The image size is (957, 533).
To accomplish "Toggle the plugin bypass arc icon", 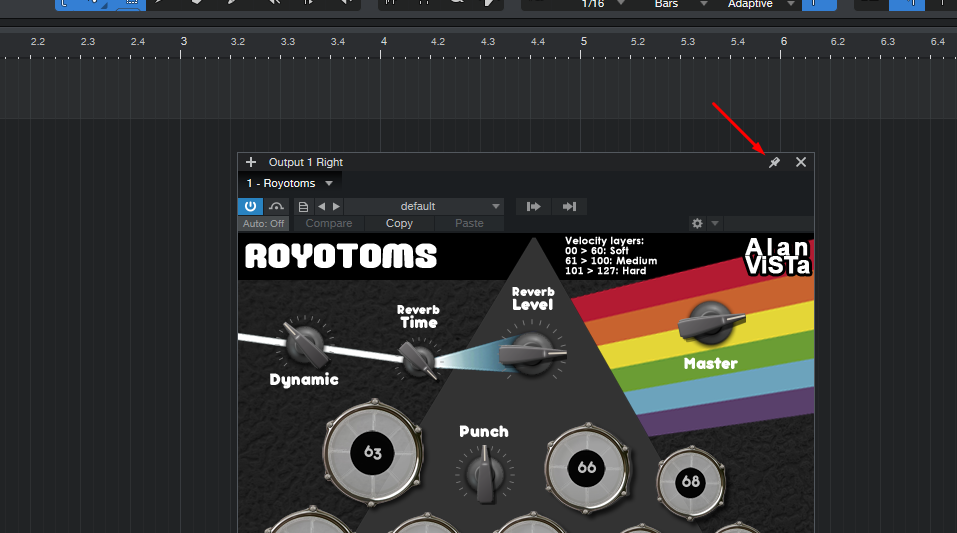I will [276, 206].
